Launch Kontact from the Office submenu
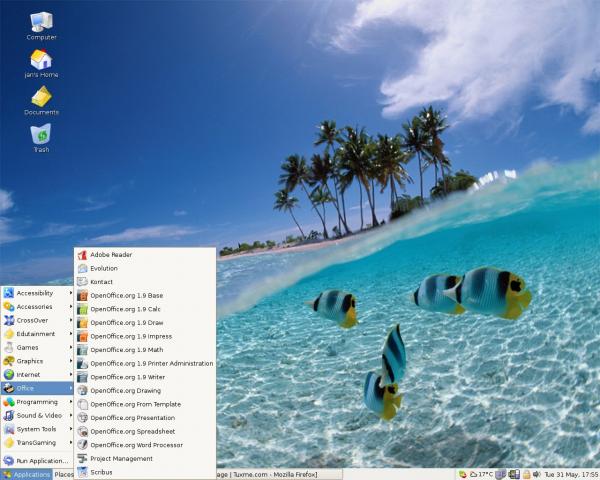Image resolution: width=600 pixels, height=480 pixels. 145,282
